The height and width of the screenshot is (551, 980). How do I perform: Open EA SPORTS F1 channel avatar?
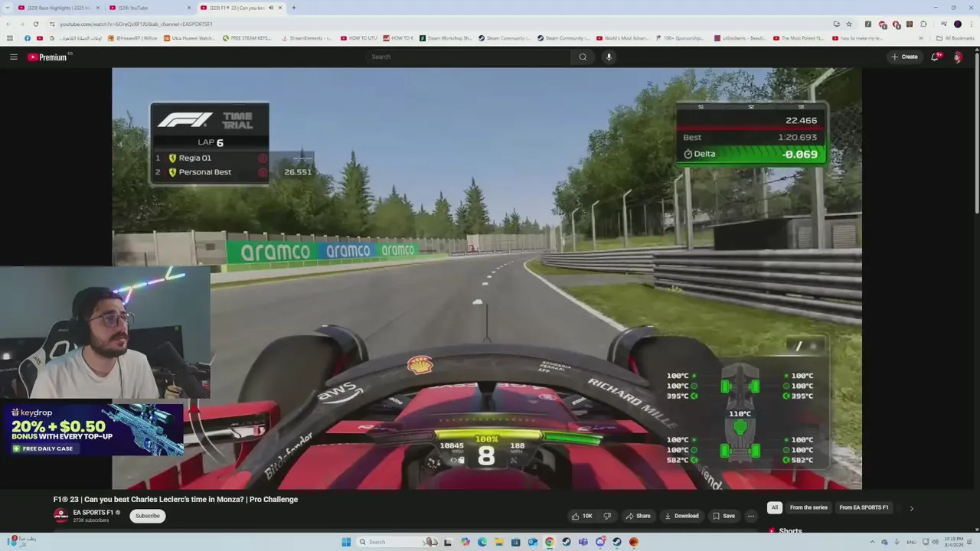click(x=60, y=516)
